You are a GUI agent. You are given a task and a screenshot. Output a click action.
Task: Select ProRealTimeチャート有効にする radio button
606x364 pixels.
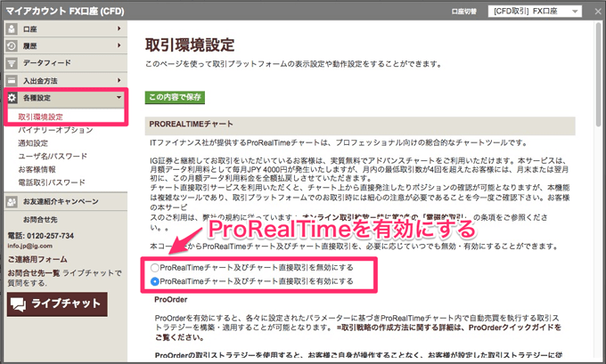pos(154,281)
